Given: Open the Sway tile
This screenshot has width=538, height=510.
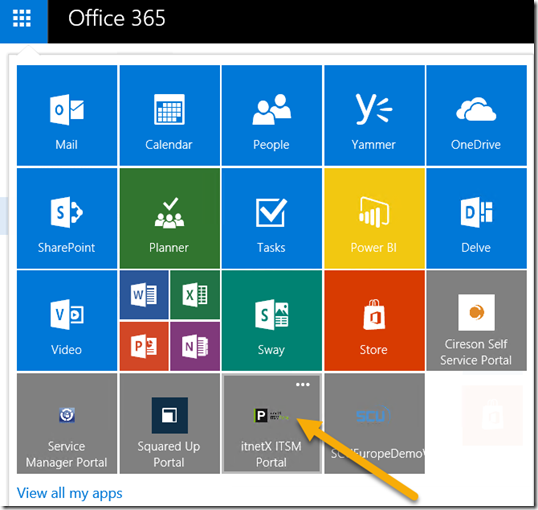Looking at the screenshot, I should 272,321.
